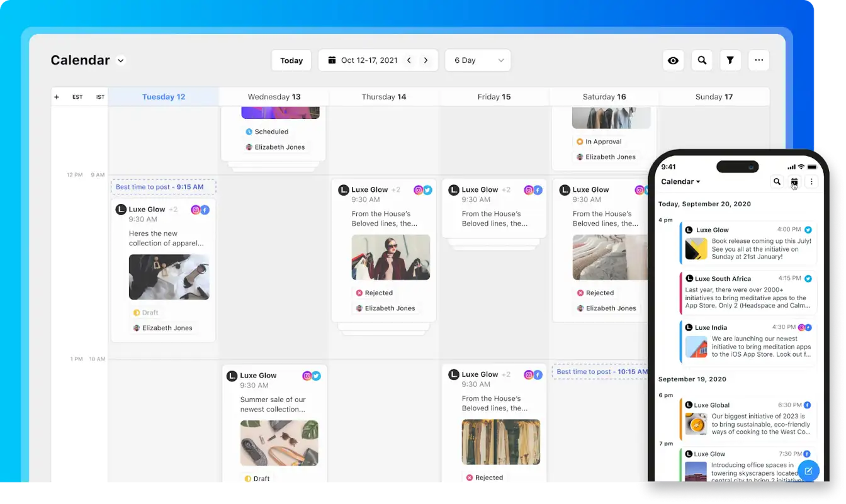Open the Luxe India mobile post
Viewport: 846px width, 504px height.
[748, 342]
